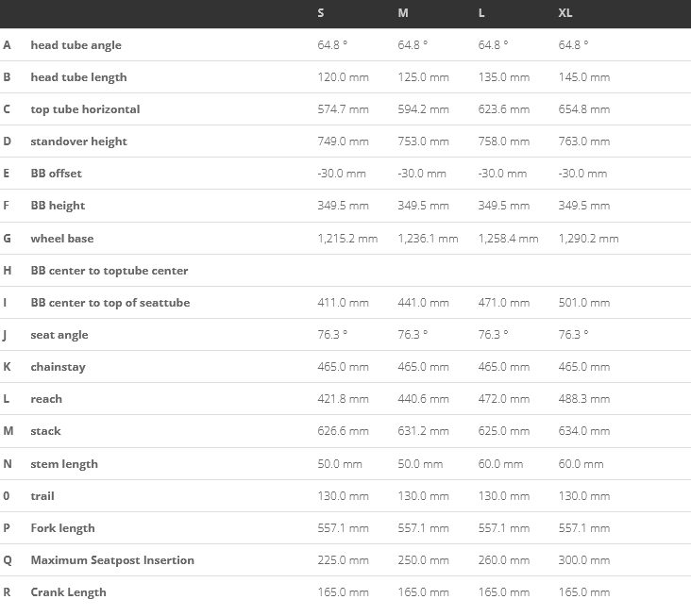The width and height of the screenshot is (691, 616).
Task: Select the 120.0 mm head tube length value
Action: click(343, 77)
